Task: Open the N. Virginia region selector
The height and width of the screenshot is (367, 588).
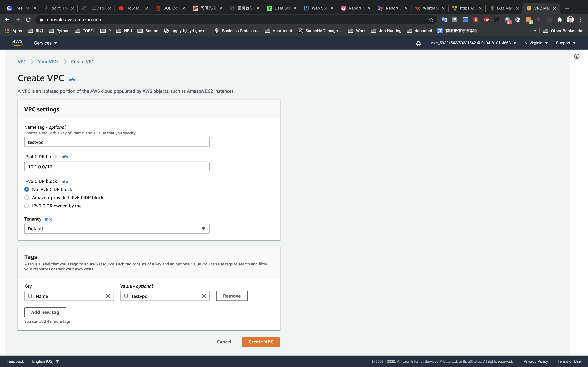Action: click(x=536, y=43)
